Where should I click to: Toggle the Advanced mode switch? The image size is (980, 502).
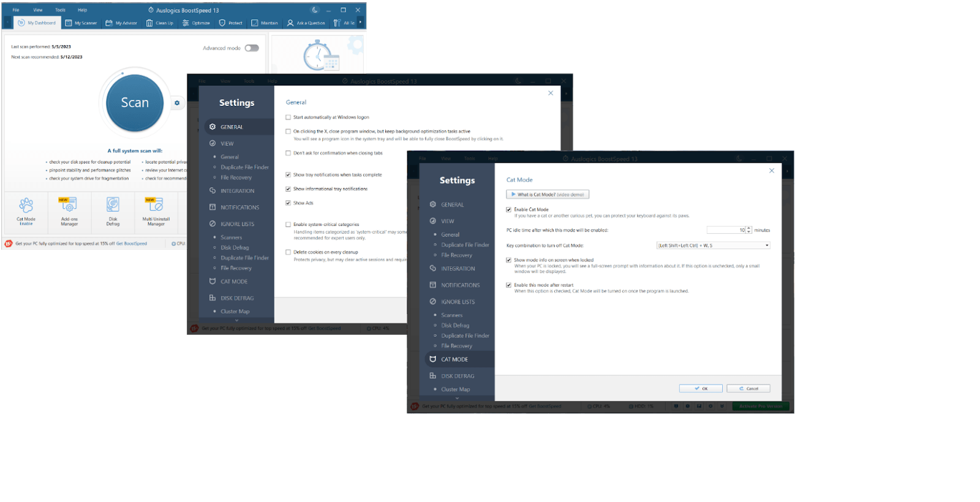[252, 48]
